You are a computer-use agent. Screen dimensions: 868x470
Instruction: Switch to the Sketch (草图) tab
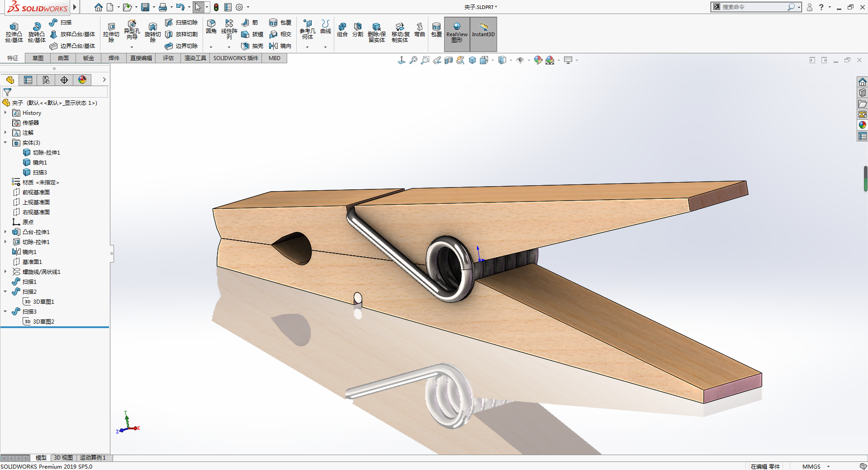38,58
